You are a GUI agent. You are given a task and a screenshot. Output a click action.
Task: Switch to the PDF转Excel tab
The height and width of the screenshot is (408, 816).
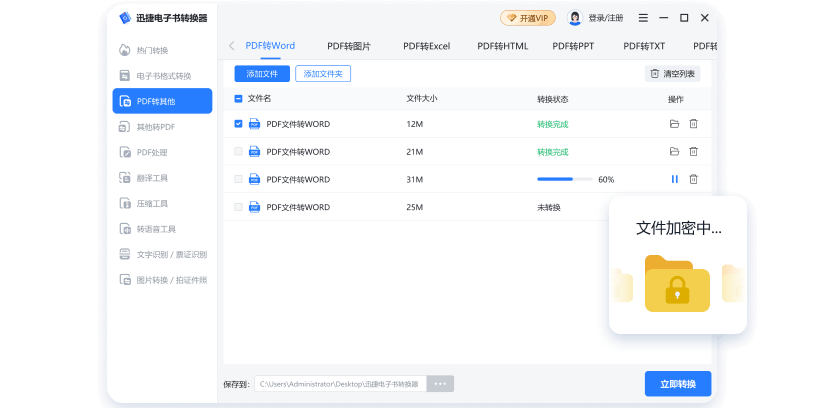pyautogui.click(x=426, y=46)
